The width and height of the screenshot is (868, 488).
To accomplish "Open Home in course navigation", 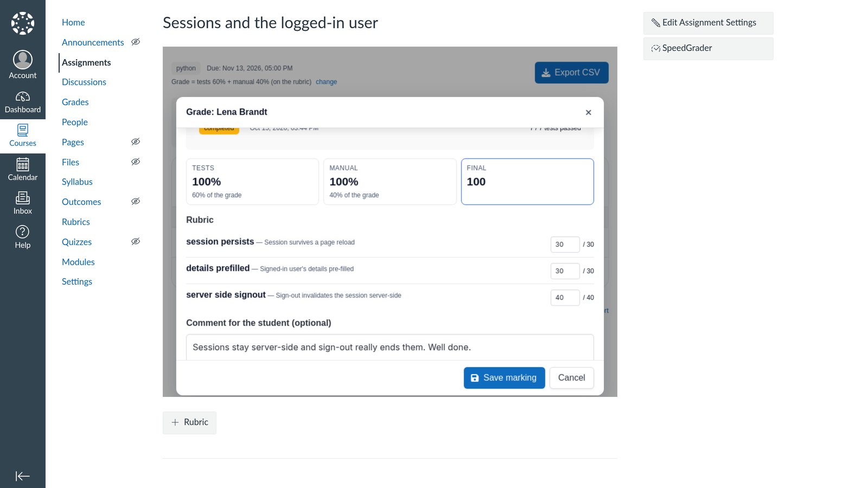I will pyautogui.click(x=73, y=22).
